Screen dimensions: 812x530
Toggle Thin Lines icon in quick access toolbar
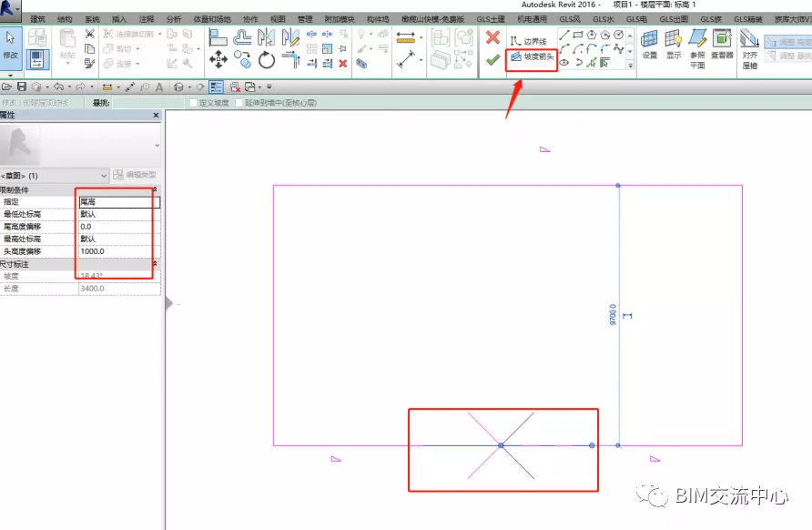click(x=216, y=87)
